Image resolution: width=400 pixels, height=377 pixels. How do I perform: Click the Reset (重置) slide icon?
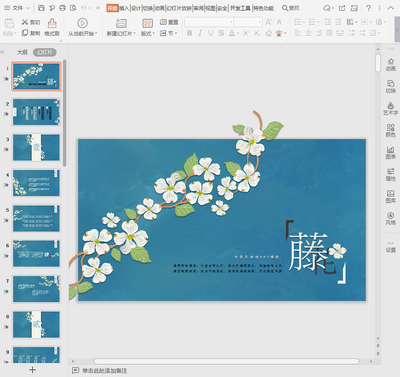pyautogui.click(x=163, y=22)
